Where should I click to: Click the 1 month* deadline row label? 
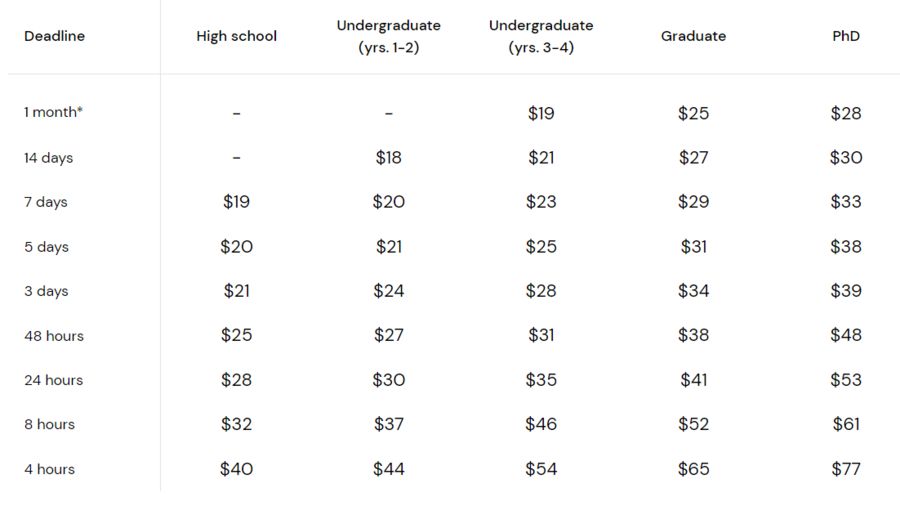tap(53, 112)
